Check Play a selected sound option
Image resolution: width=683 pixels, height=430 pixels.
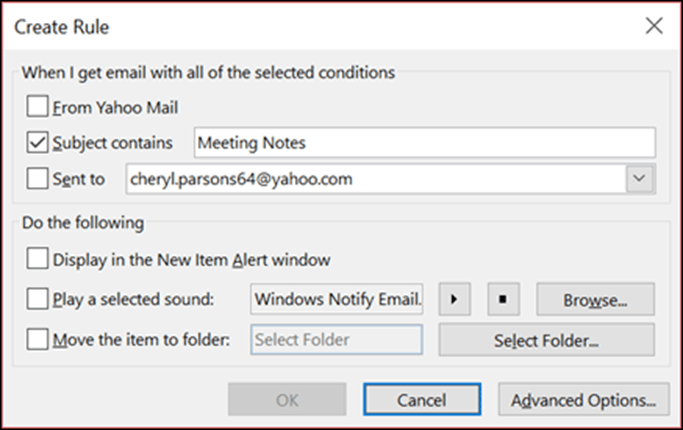tap(37, 299)
